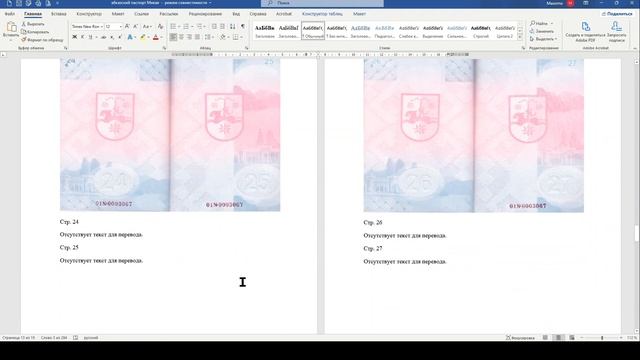Open the Файл menu tab
The image size is (640, 360).
click(x=10, y=14)
